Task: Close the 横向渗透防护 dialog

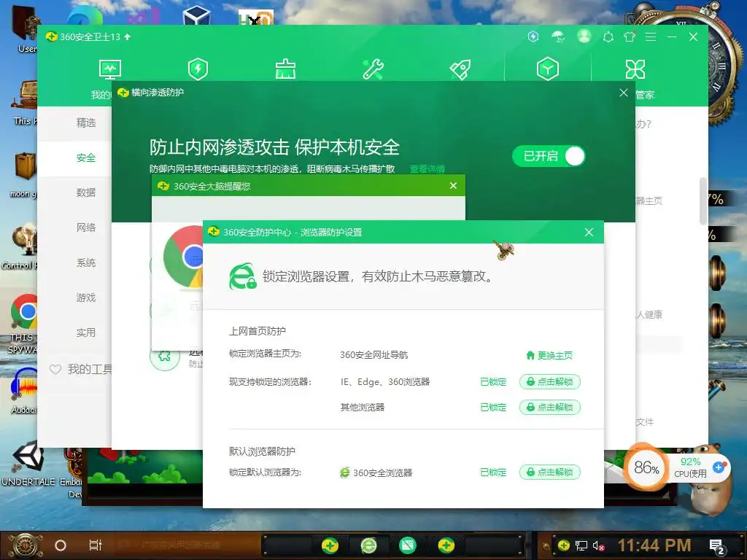Action: click(624, 93)
